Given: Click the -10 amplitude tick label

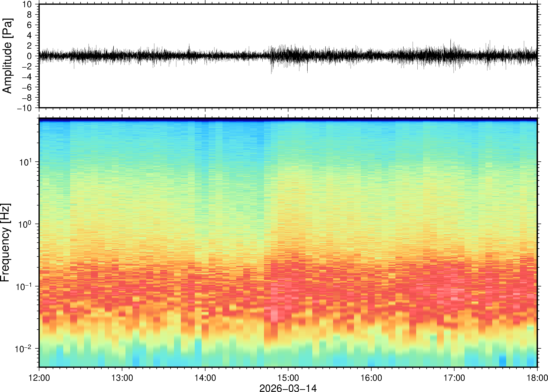Looking at the screenshot, I should coord(24,108).
